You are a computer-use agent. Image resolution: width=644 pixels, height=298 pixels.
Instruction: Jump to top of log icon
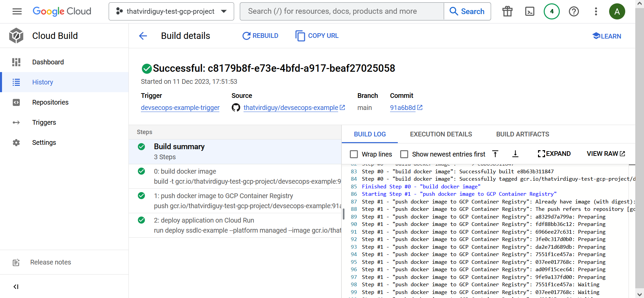tap(495, 154)
